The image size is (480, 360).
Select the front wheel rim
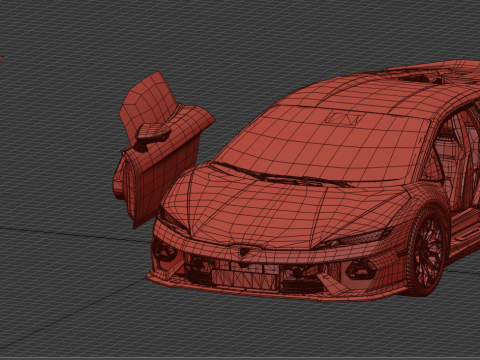point(429,252)
